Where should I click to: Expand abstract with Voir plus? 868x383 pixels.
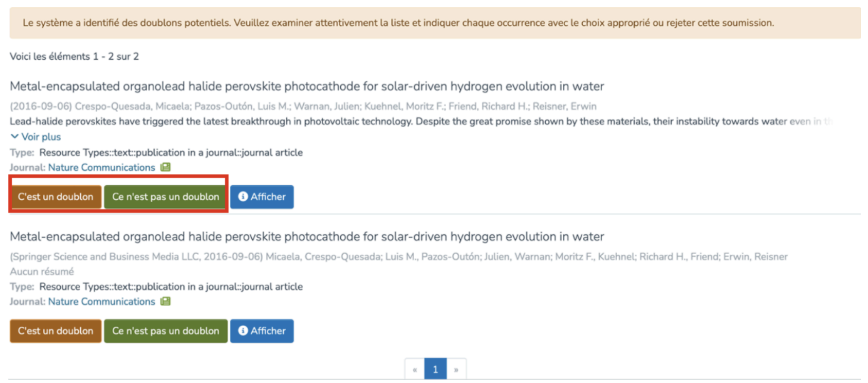[41, 137]
